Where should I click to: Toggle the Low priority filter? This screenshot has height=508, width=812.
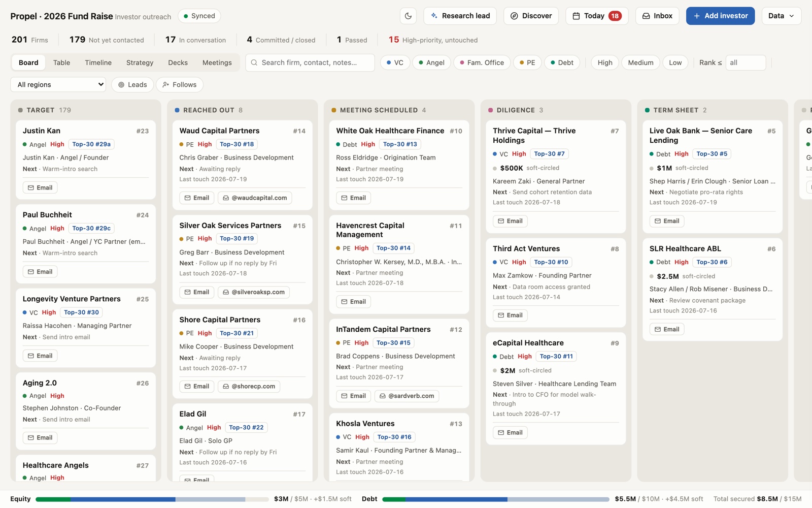tap(675, 62)
